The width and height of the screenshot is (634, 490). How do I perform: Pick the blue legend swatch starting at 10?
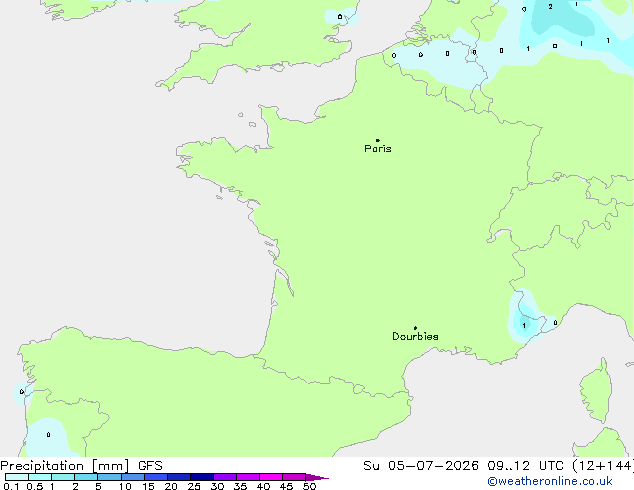click(132, 477)
